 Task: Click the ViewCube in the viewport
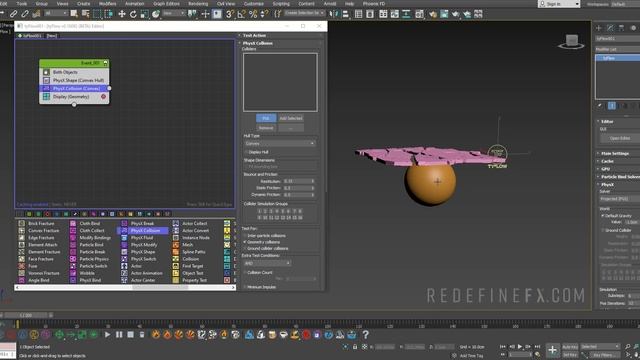click(x=571, y=41)
